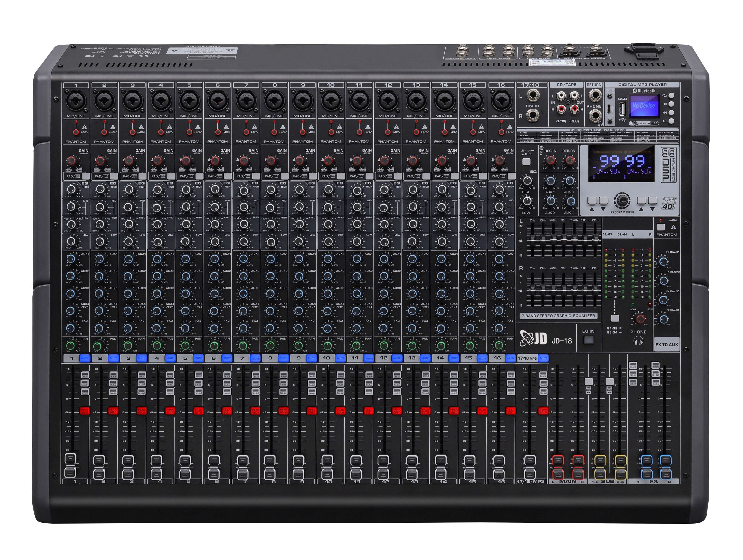
Task: Mute channel 8
Action: (x=283, y=358)
